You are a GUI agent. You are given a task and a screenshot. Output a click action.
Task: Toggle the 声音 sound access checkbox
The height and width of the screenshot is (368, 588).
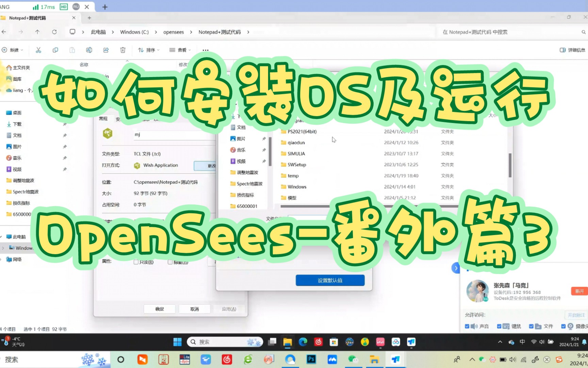(467, 326)
